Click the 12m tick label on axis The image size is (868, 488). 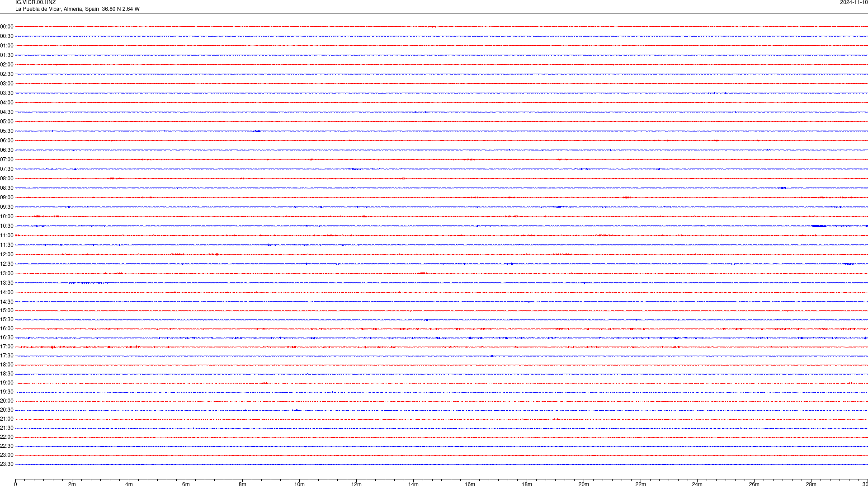pos(356,484)
